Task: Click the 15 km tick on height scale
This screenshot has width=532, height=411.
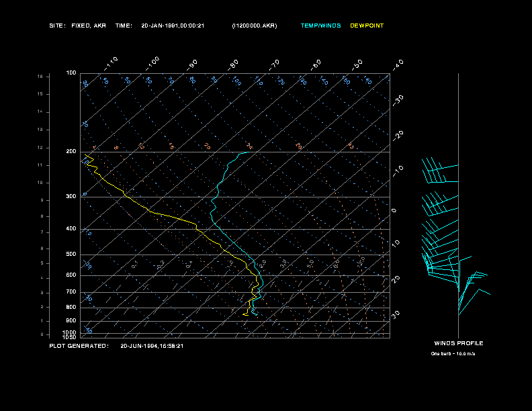Action: (x=40, y=94)
